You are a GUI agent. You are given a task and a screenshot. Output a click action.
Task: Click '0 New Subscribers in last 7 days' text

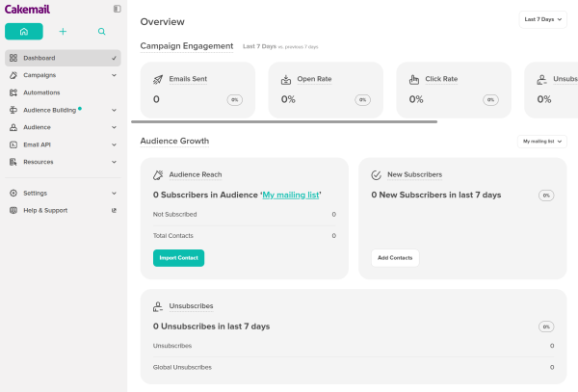[436, 195]
